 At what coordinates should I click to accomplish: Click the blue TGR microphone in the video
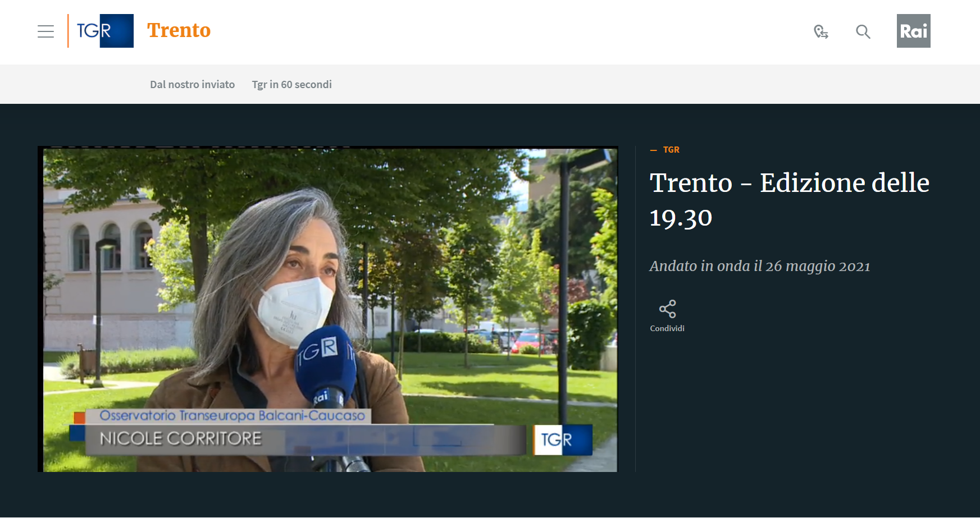pyautogui.click(x=325, y=365)
